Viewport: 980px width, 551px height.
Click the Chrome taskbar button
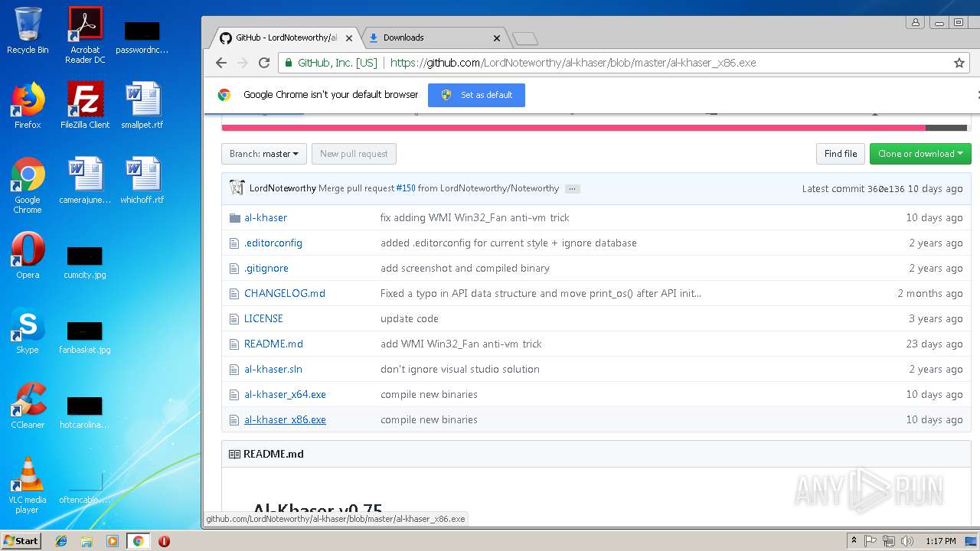(138, 541)
